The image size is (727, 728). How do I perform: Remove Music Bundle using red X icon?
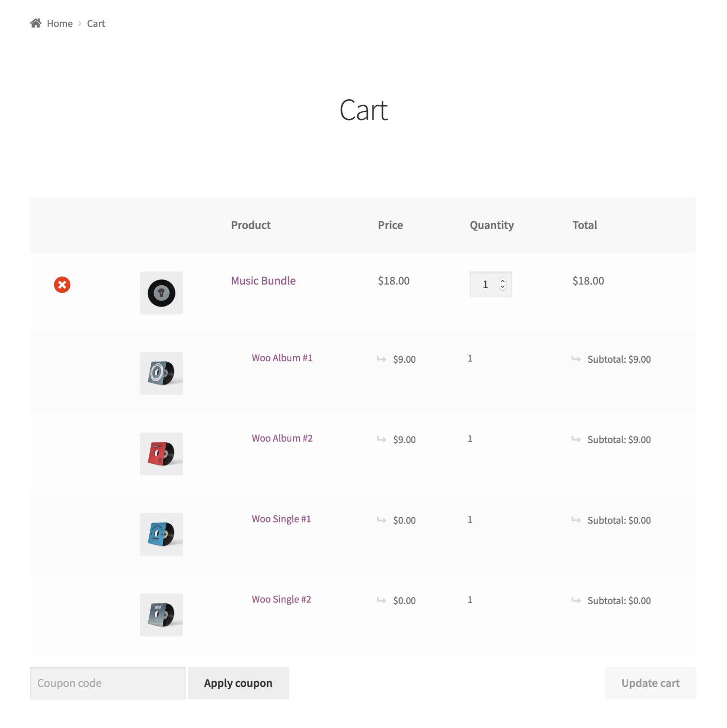click(62, 285)
